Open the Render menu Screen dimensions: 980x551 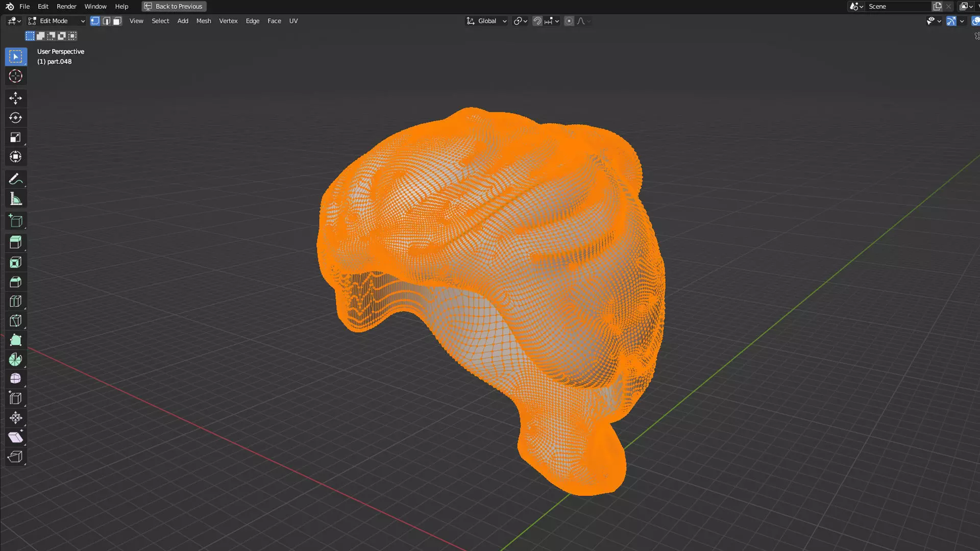(66, 6)
